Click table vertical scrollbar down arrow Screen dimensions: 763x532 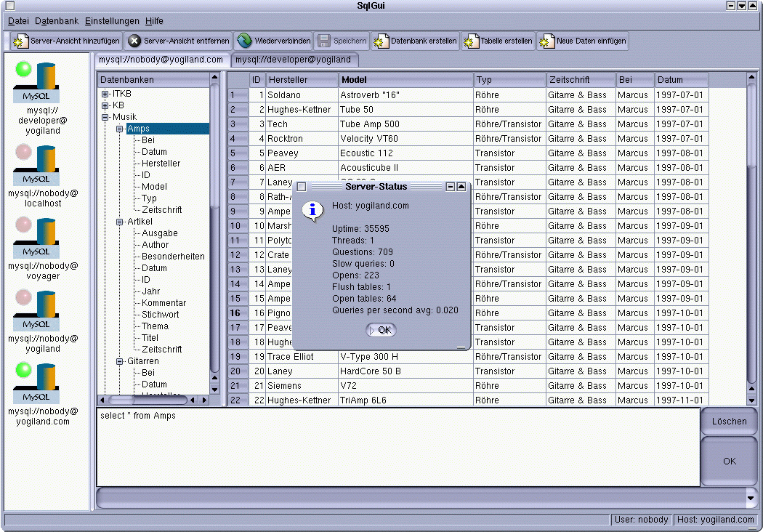[751, 400]
